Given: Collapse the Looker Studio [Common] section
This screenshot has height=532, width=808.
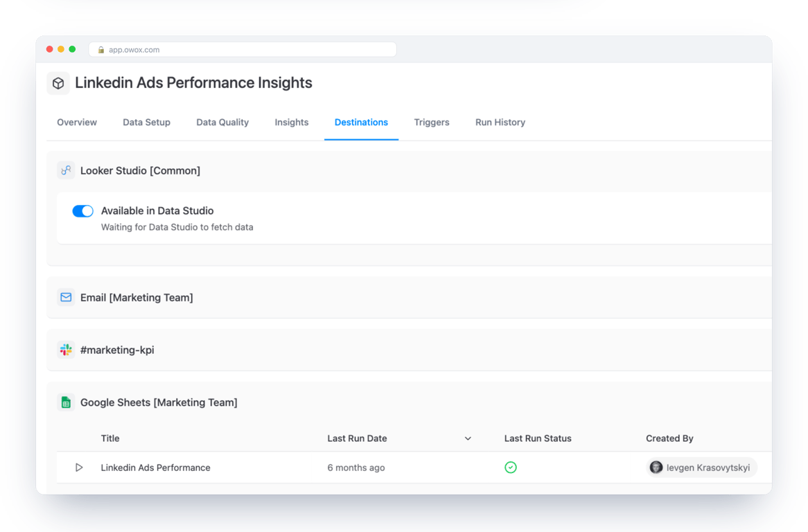Looking at the screenshot, I should tap(409, 171).
